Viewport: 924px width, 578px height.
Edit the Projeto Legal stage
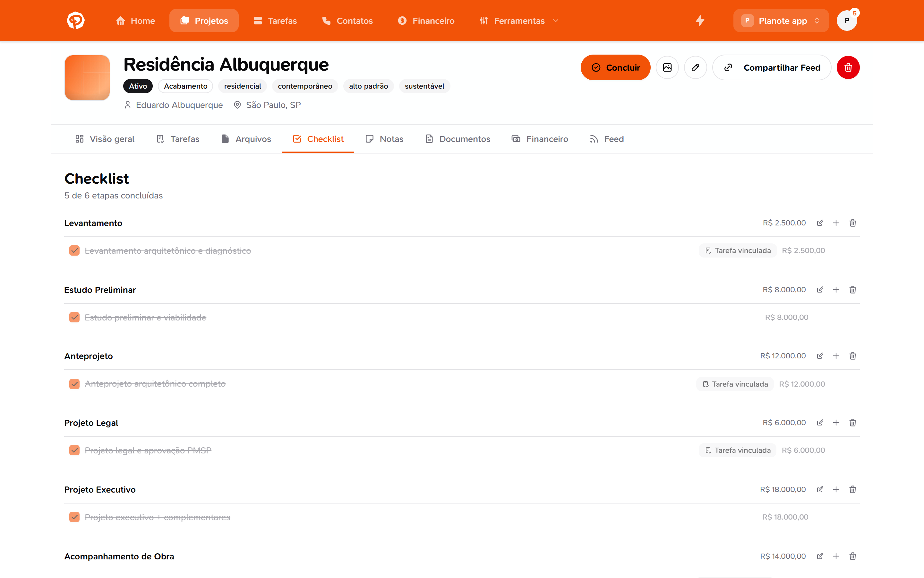click(x=820, y=423)
